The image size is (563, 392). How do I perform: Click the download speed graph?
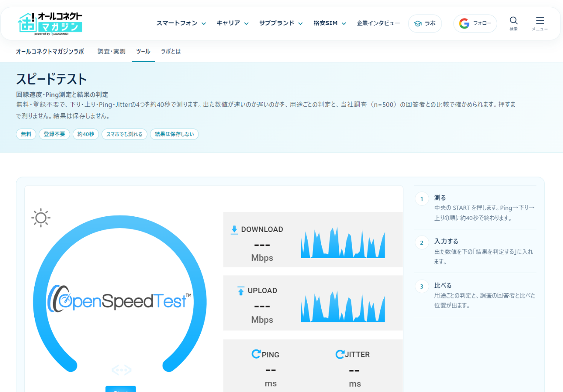(x=343, y=243)
